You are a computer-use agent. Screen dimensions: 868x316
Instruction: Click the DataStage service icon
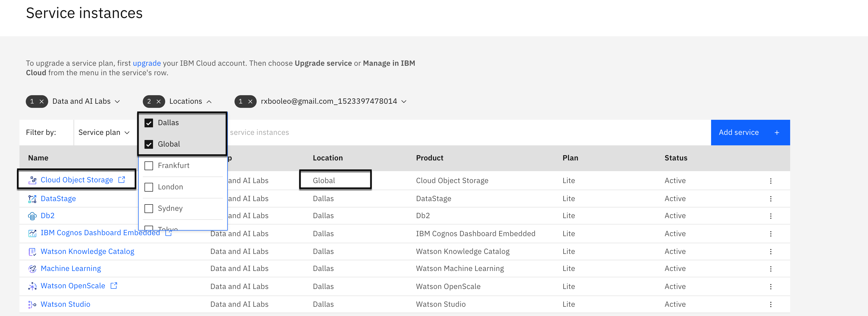(x=32, y=199)
